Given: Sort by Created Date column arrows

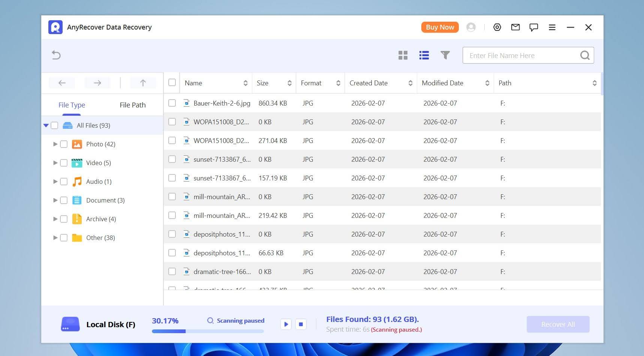Looking at the screenshot, I should 410,83.
